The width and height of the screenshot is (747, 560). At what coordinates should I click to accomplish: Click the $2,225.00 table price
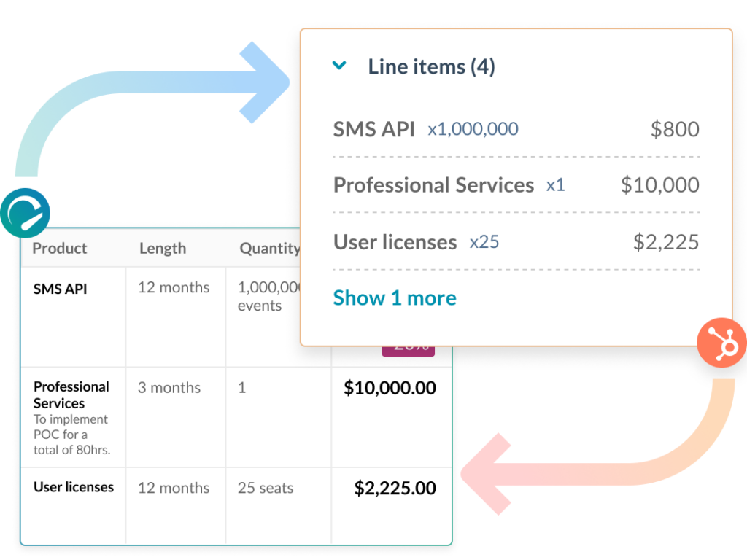pyautogui.click(x=395, y=488)
